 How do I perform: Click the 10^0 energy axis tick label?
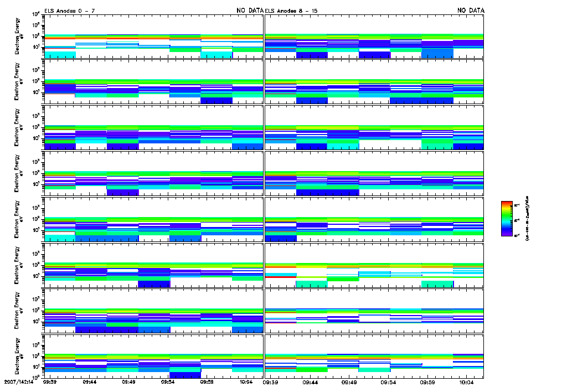pyautogui.click(x=36, y=377)
